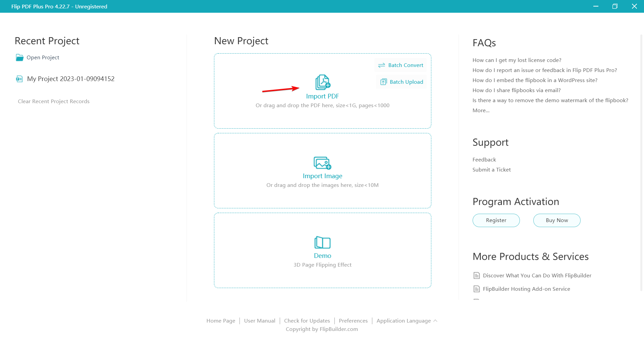Click the Application Language chevron arrow
The width and height of the screenshot is (644, 345).
pos(435,321)
